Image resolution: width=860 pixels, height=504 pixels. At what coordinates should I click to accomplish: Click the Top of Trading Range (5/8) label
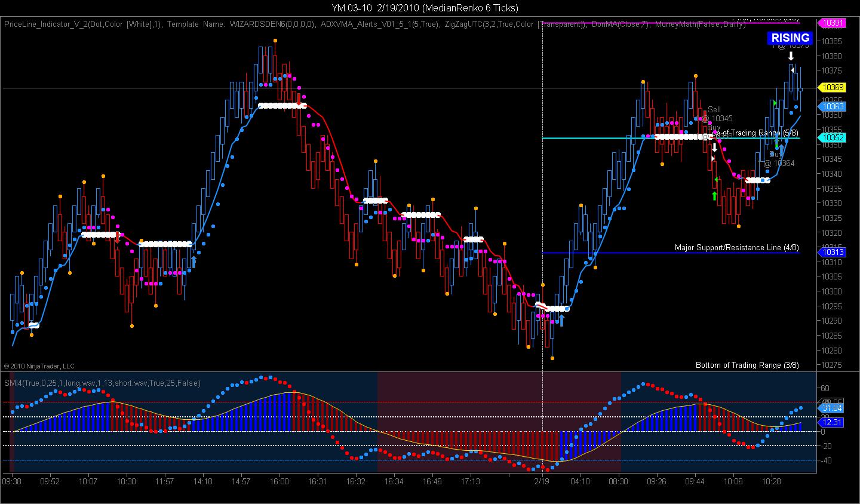[x=755, y=133]
